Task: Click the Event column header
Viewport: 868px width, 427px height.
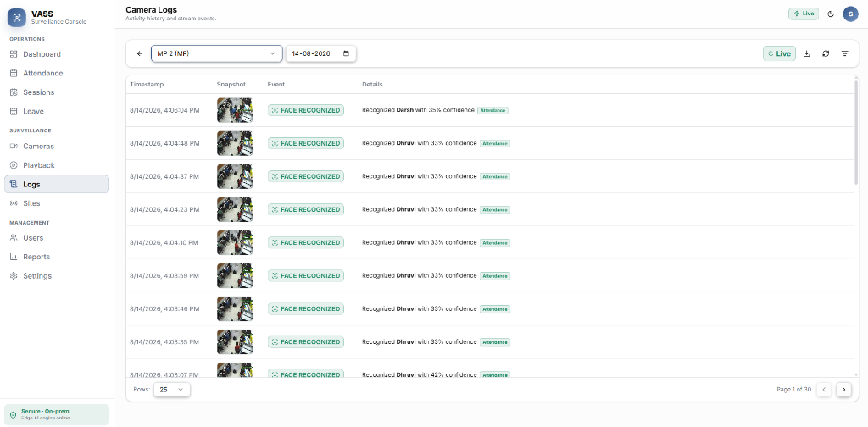Action: click(x=275, y=85)
